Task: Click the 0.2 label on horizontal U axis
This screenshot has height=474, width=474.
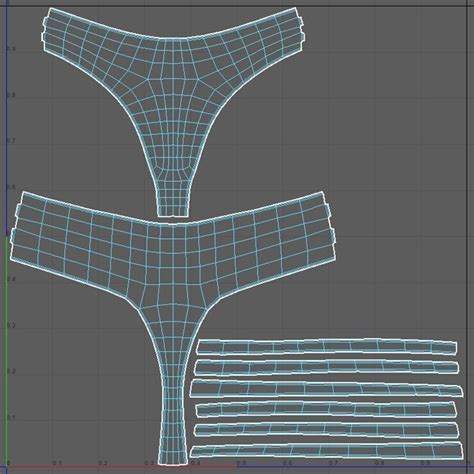Action: point(103,463)
